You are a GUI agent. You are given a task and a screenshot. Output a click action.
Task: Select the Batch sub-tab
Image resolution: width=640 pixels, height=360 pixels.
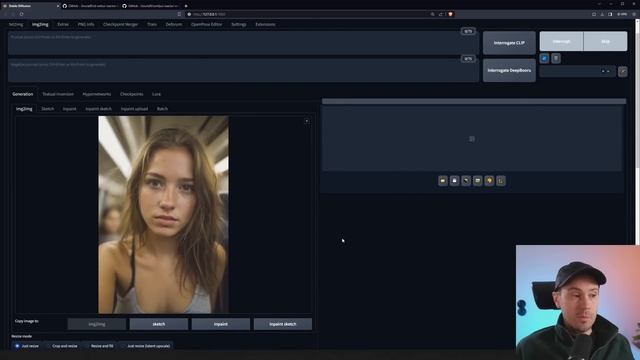[x=162, y=109]
